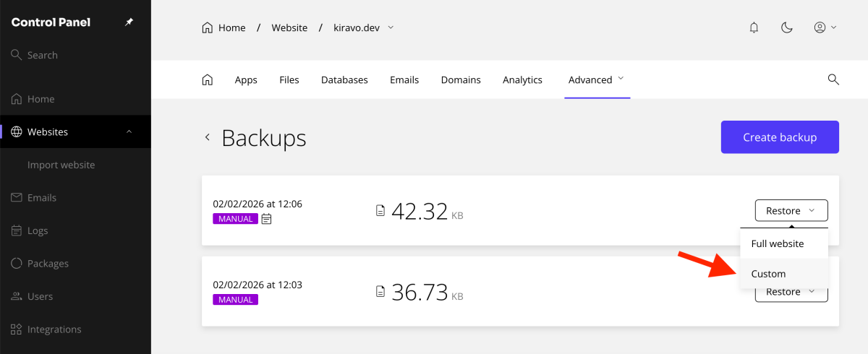This screenshot has height=354, width=868.
Task: Click the Search magnifier in sidebar
Action: (x=17, y=55)
